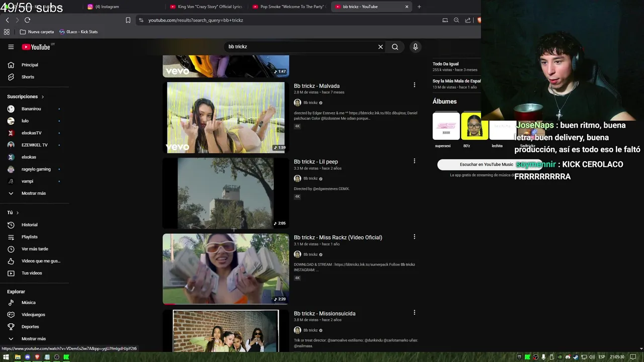Open the supersexi album cover
This screenshot has height=362, width=644.
[446, 126]
